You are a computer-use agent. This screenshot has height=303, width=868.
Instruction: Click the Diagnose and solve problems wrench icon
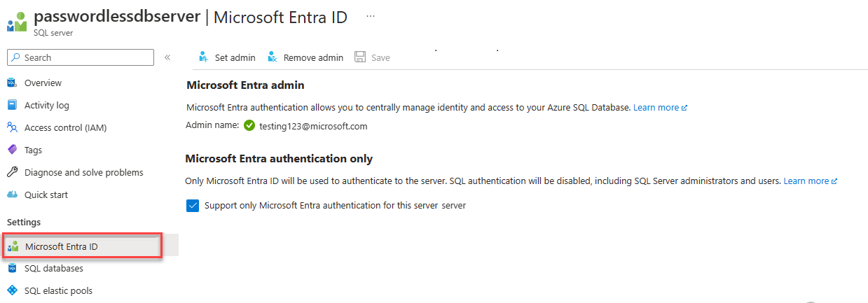[12, 172]
